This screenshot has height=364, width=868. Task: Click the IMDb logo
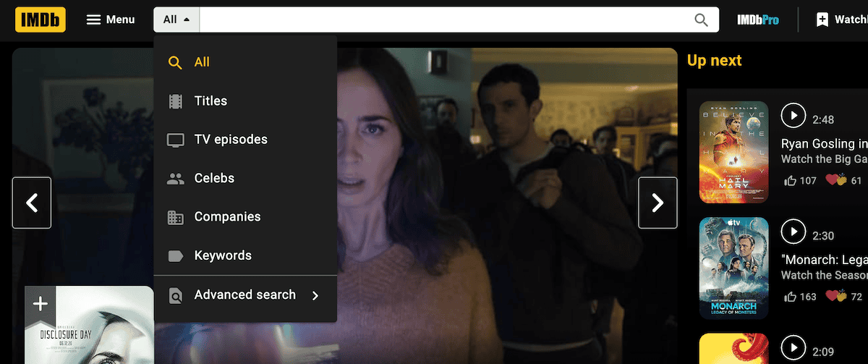point(41,20)
